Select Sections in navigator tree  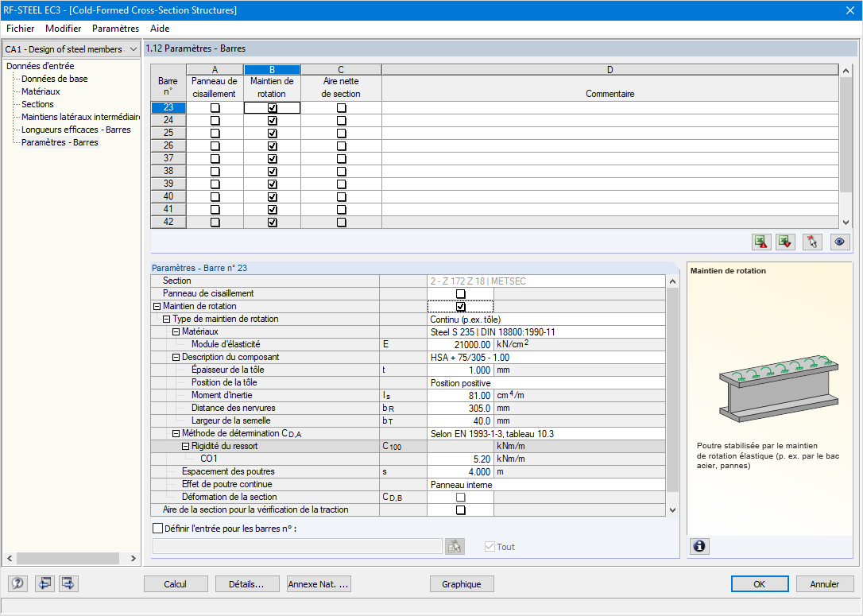click(37, 104)
